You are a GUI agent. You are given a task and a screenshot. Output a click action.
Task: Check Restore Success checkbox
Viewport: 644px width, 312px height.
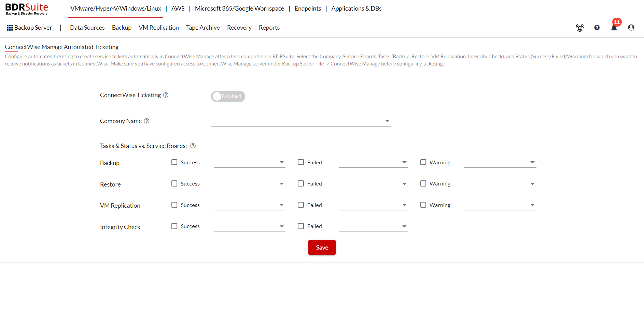click(174, 183)
